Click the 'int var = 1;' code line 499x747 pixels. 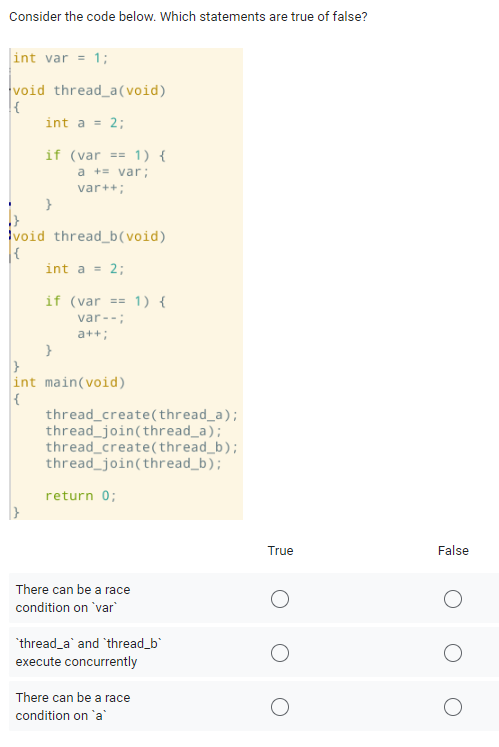pyautogui.click(x=61, y=58)
